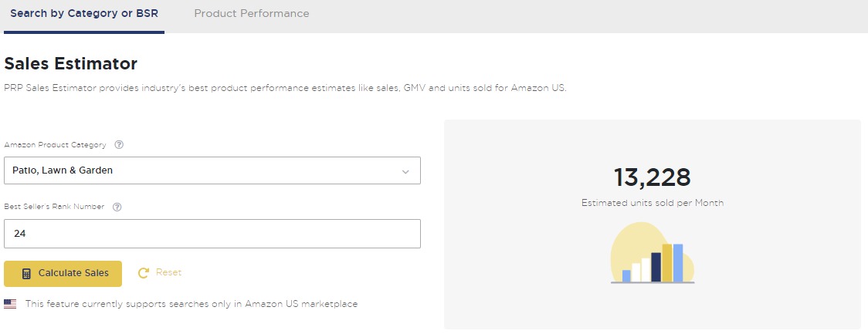The image size is (868, 334).
Task: Click help icon beside Amazon Product Category
Action: [119, 144]
